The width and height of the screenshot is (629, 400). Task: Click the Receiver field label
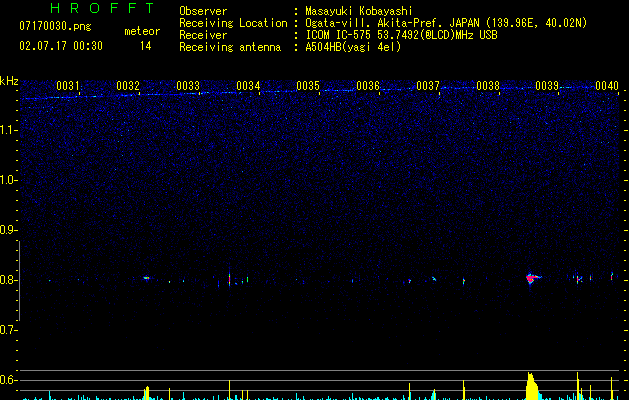(203, 35)
